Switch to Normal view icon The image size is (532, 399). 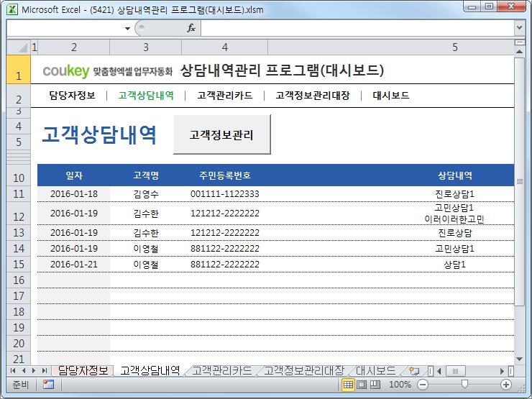[348, 385]
